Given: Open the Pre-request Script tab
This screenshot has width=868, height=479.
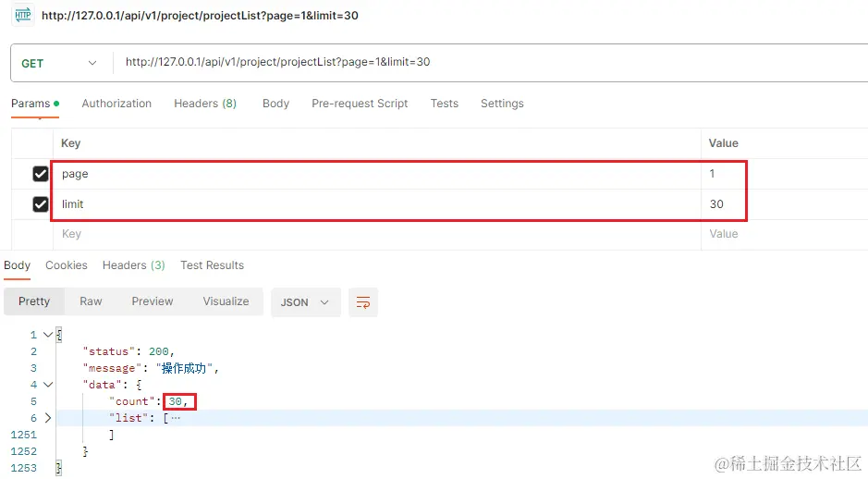Looking at the screenshot, I should pos(360,104).
